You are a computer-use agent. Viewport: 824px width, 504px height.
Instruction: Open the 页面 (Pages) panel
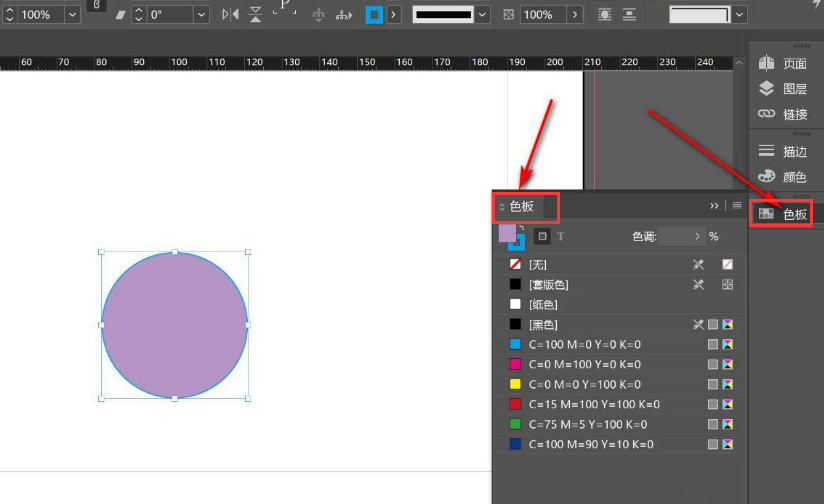[x=782, y=63]
